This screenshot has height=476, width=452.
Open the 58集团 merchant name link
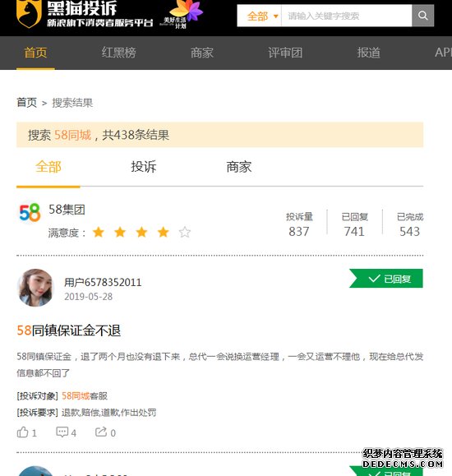pyautogui.click(x=67, y=210)
